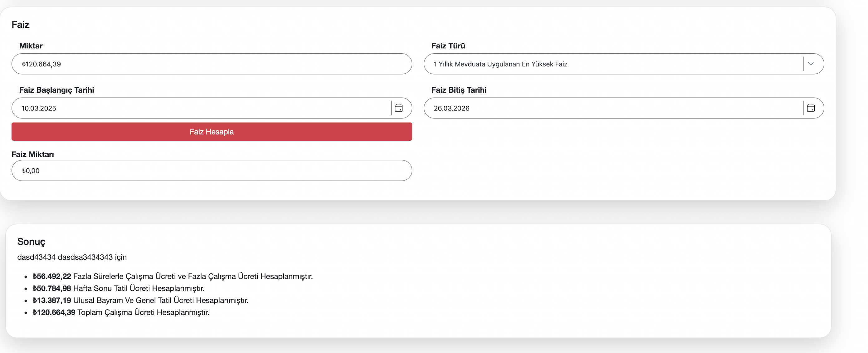Open calendar picker for Faiz Bitiş Tarihi

(811, 108)
